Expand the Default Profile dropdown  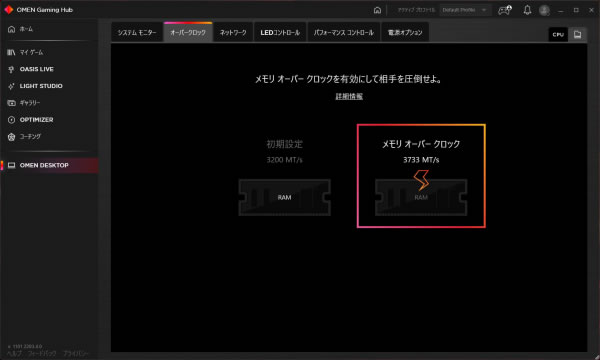(x=465, y=10)
